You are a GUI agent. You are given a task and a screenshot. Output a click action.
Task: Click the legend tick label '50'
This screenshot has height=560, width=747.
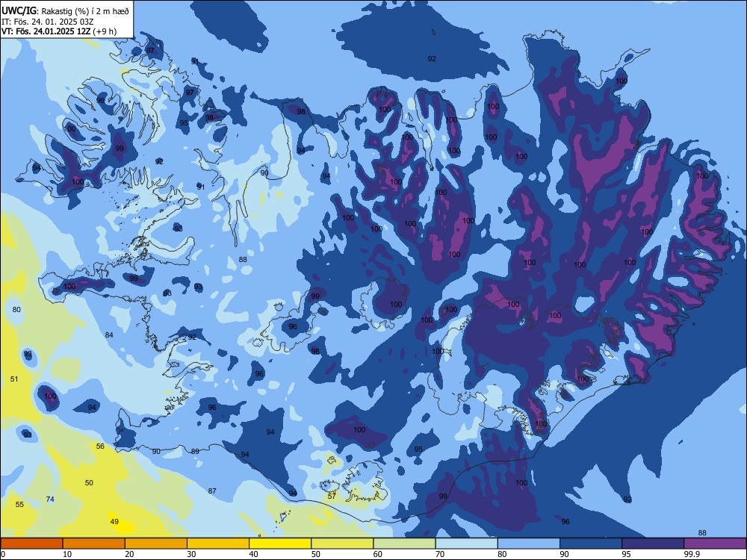315,554
